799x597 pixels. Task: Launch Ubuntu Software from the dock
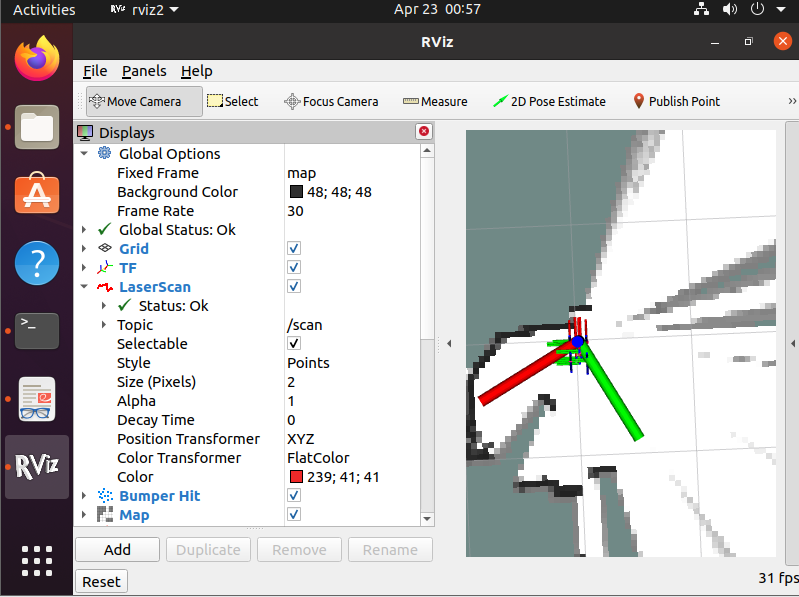point(37,193)
